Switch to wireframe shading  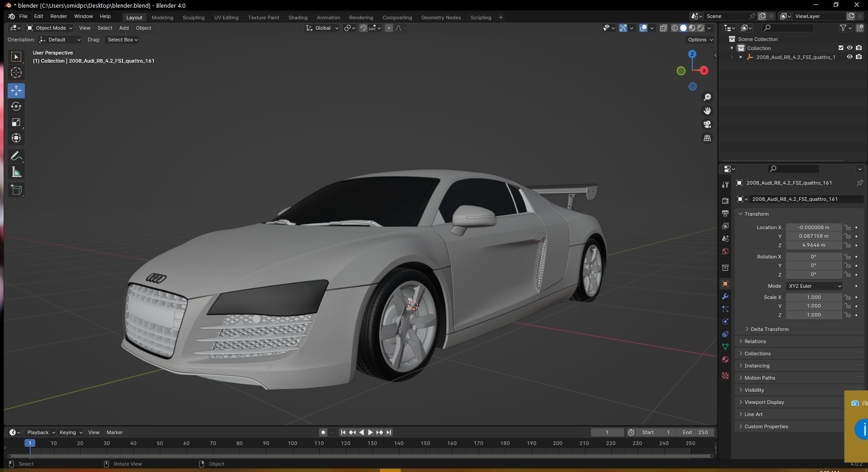[x=675, y=28]
